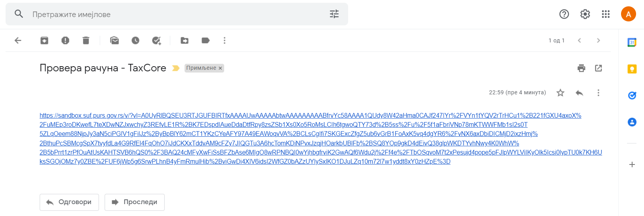This screenshot has width=644, height=216.
Task: Archive this email
Action: tap(44, 40)
